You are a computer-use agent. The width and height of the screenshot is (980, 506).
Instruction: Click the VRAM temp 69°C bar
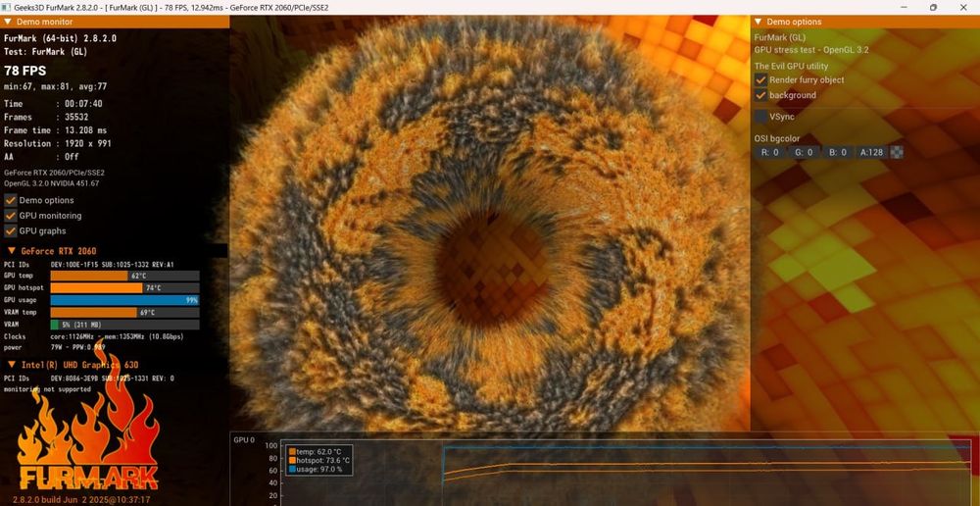(x=125, y=312)
